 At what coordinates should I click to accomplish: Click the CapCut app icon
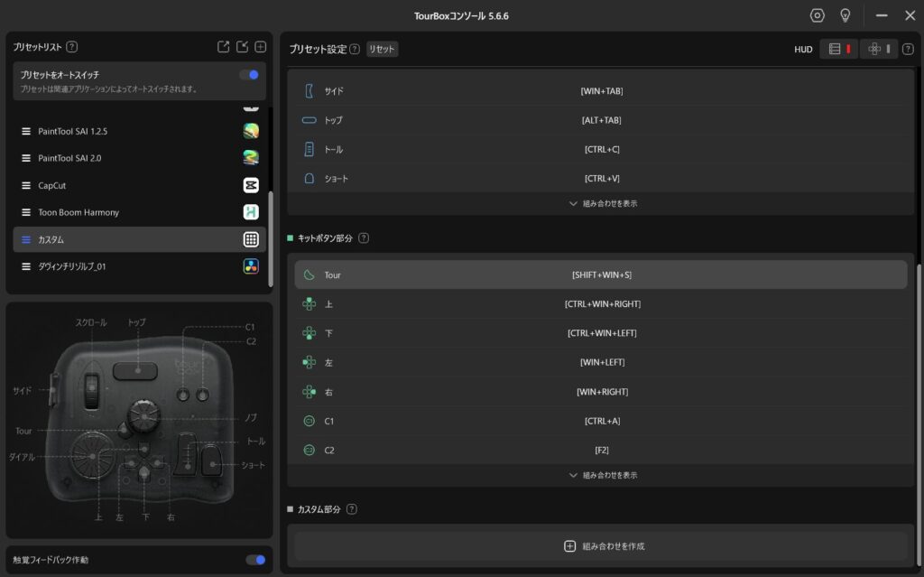pos(251,185)
